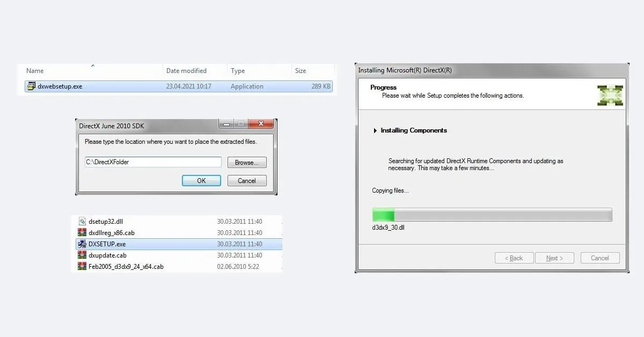
Task: Confirm extraction with the OK button
Action: pos(201,180)
